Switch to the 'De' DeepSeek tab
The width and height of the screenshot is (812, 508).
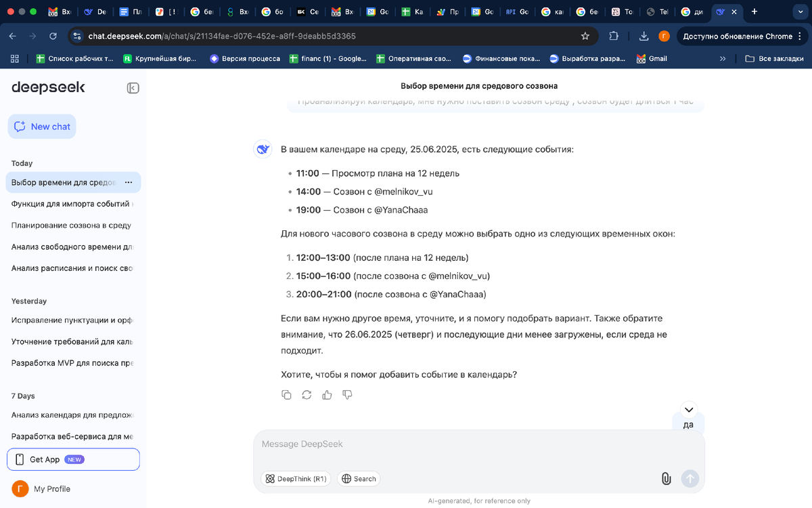(x=96, y=12)
